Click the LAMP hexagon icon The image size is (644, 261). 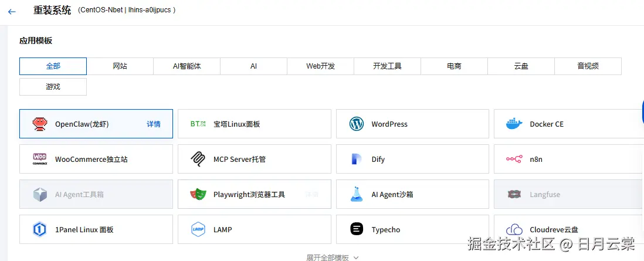click(x=198, y=229)
